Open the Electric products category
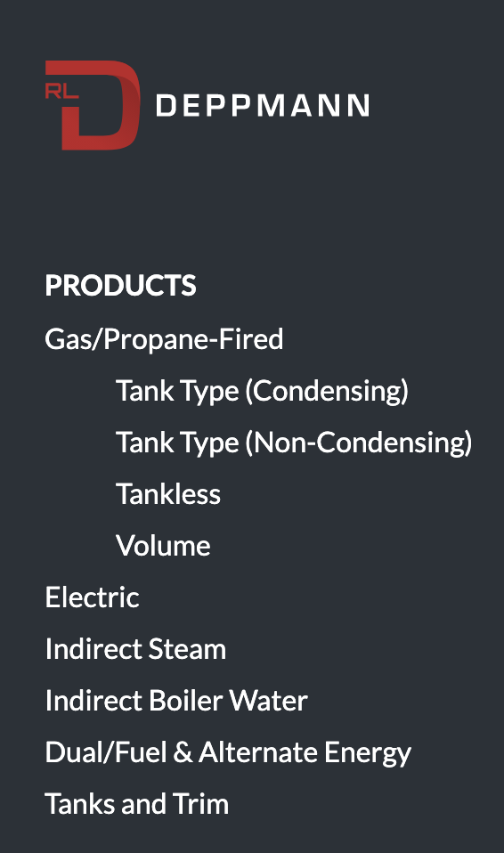 [92, 597]
